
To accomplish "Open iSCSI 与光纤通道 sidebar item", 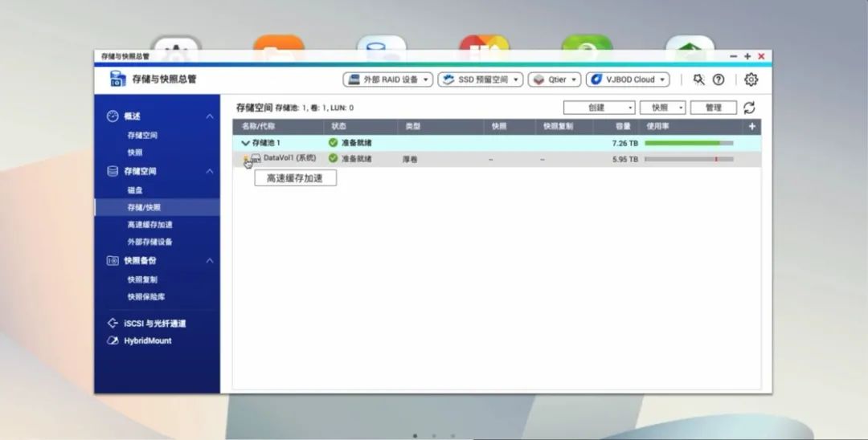I will (x=155, y=324).
